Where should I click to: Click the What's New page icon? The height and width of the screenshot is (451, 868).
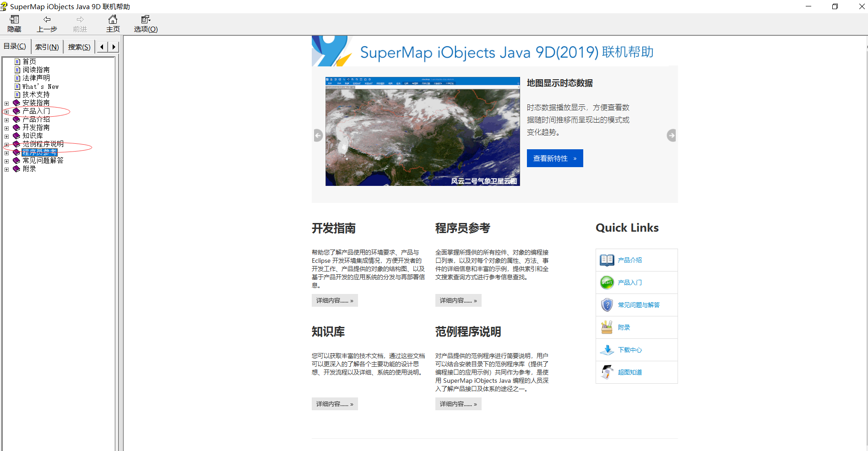(17, 86)
